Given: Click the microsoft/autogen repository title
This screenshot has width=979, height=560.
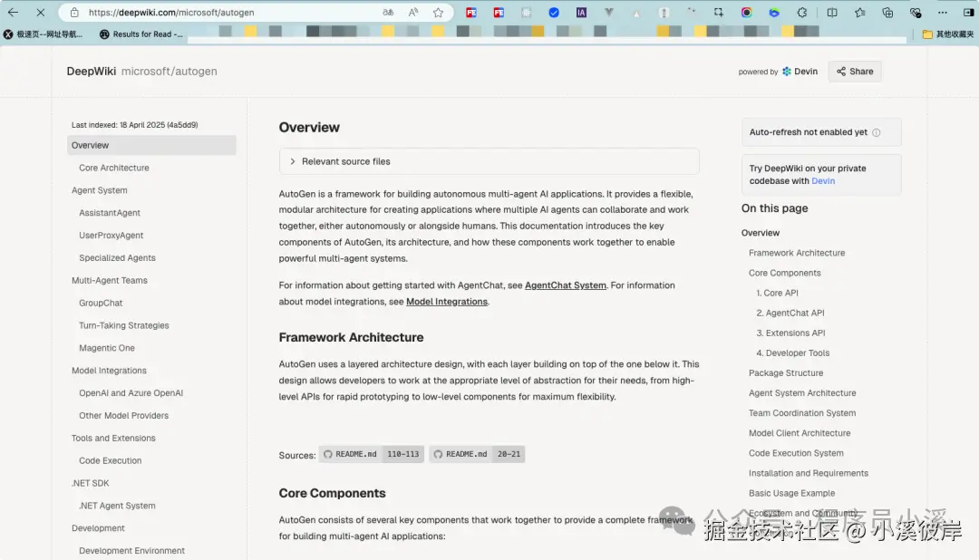Looking at the screenshot, I should [170, 72].
